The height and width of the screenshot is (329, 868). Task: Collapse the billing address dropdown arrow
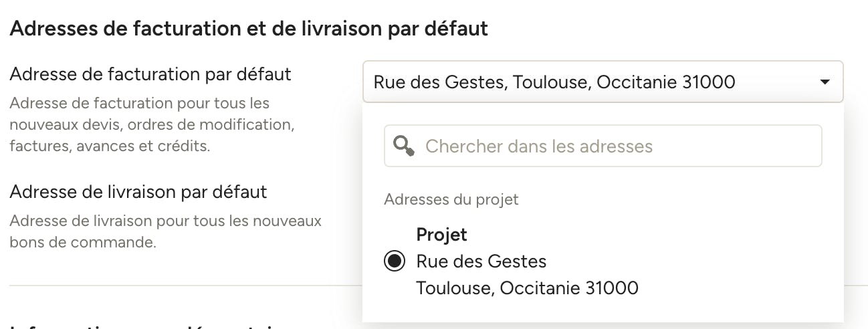point(825,82)
